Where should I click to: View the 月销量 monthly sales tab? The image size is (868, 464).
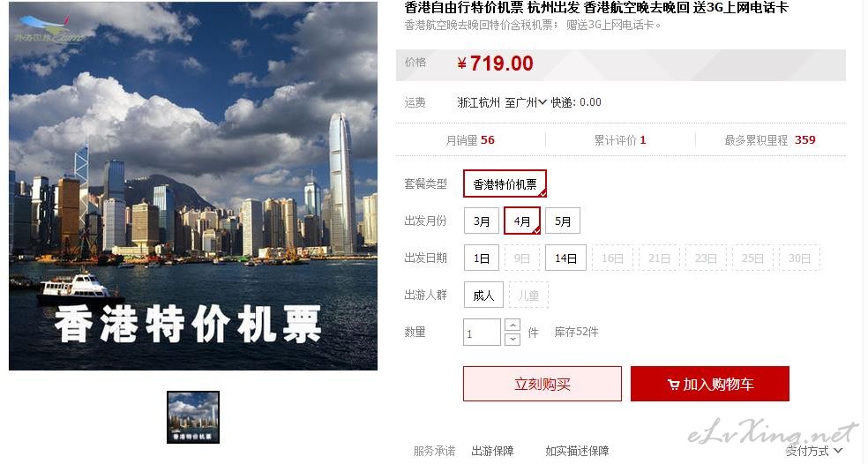[x=470, y=140]
